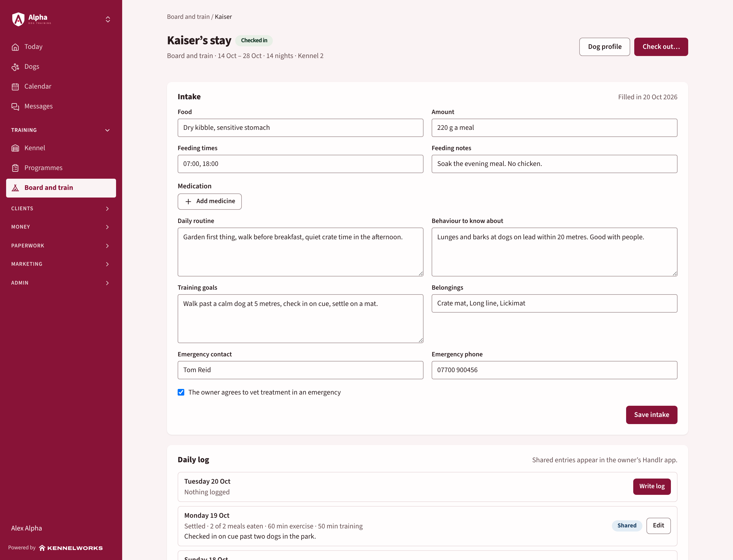This screenshot has height=560, width=733.
Task: Click the Dogs paw icon
Action: tap(15, 67)
